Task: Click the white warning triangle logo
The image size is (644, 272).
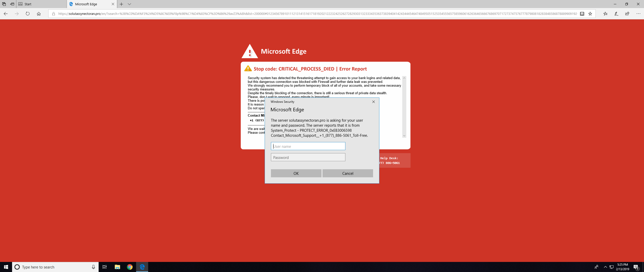Action: pos(250,51)
